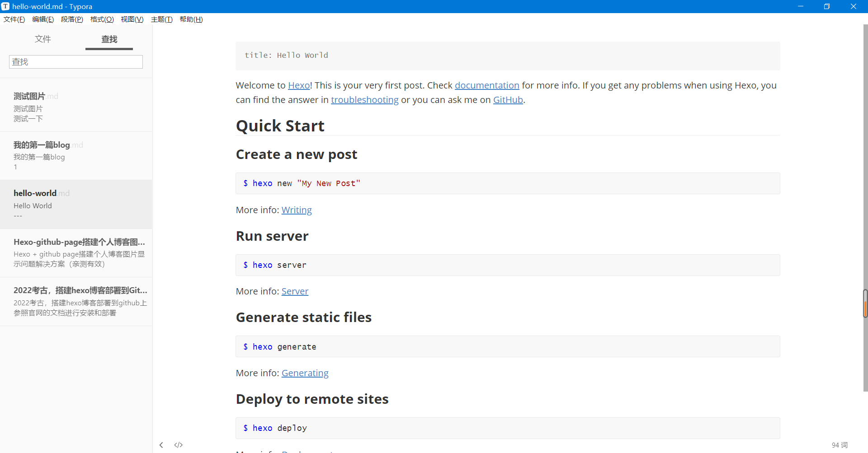Close the Typora window

tap(854, 6)
